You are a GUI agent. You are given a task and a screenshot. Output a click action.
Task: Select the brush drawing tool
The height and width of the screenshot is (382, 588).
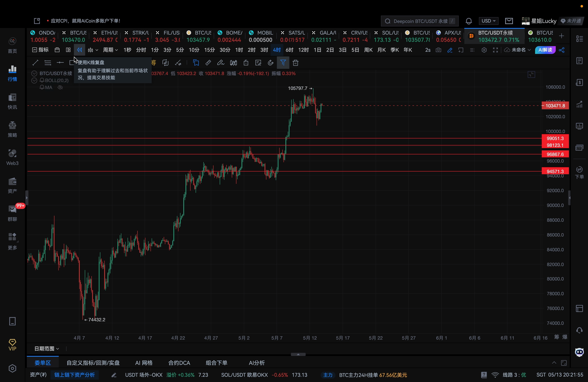pyautogui.click(x=220, y=63)
